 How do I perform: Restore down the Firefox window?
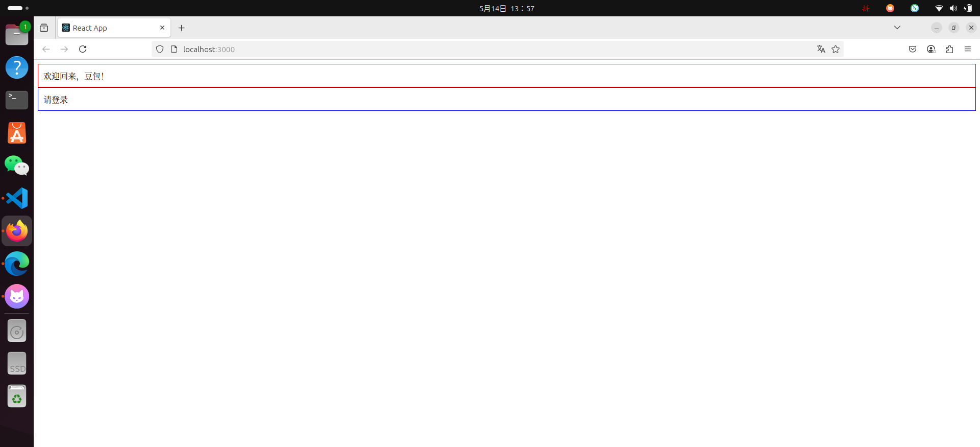pyautogui.click(x=954, y=28)
